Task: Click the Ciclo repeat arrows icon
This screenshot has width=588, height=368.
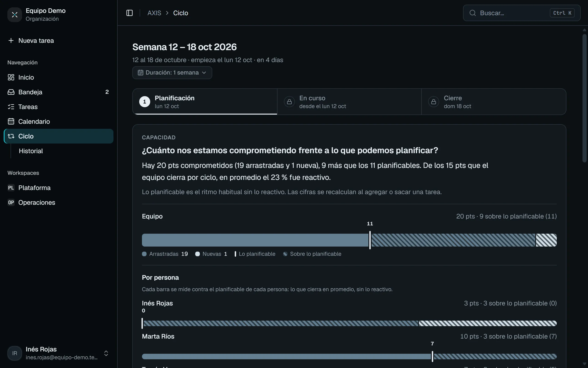Action: pos(11,136)
